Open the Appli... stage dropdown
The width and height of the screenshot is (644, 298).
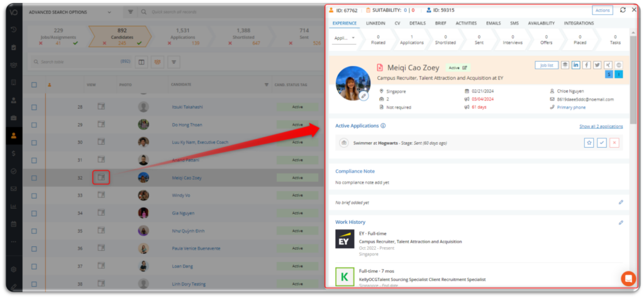(344, 38)
